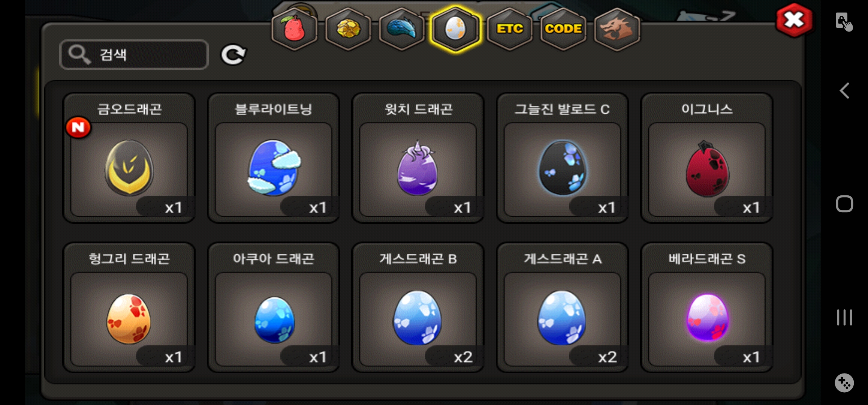This screenshot has width=868, height=405.
Task: Click the refresh arrow next to search
Action: (233, 55)
